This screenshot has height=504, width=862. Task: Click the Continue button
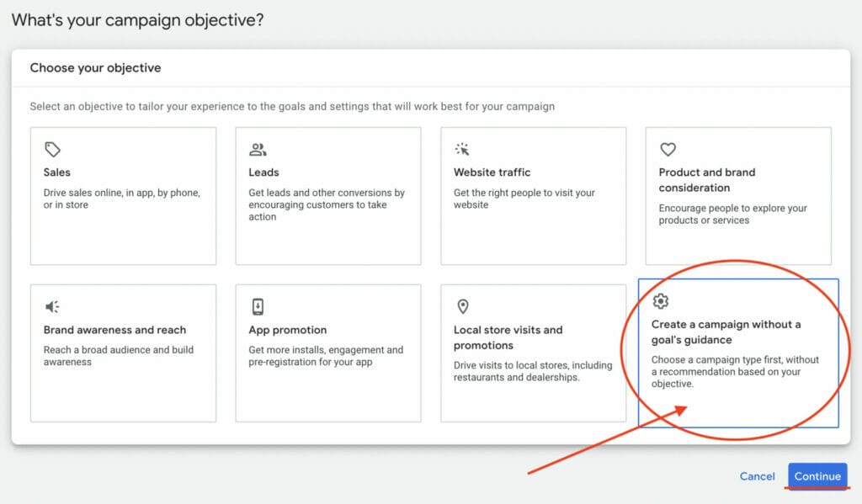(x=817, y=476)
